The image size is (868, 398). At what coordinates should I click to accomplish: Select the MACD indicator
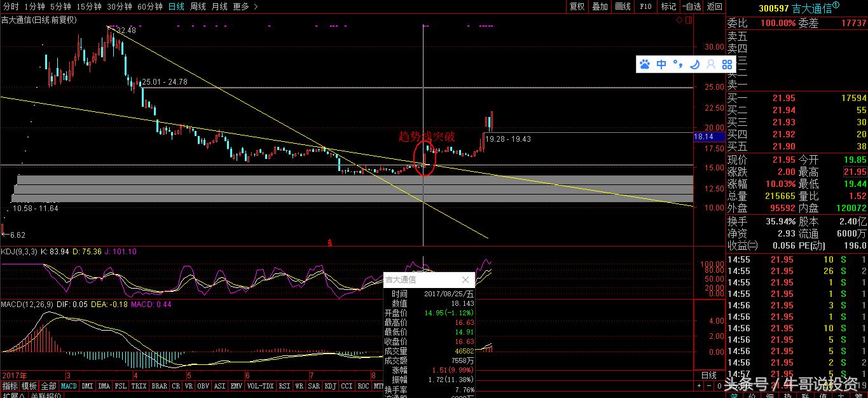pyautogui.click(x=69, y=386)
